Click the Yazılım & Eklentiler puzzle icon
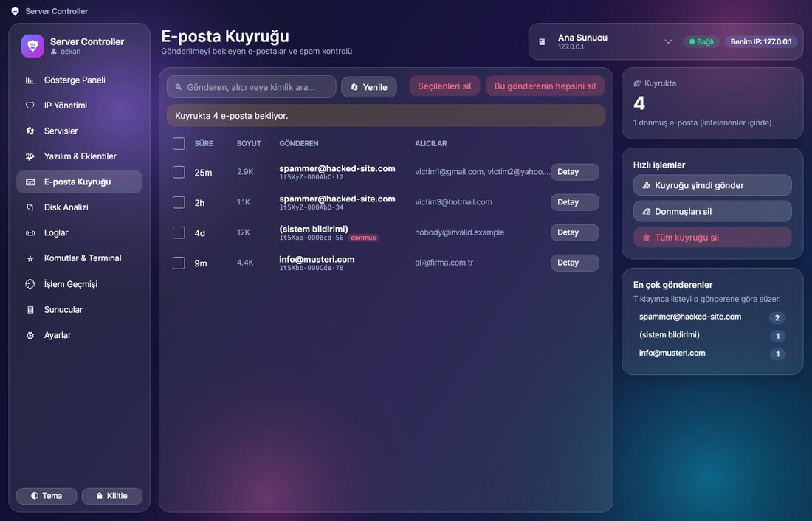Screen dimensions: 812x521 [x=30, y=156]
